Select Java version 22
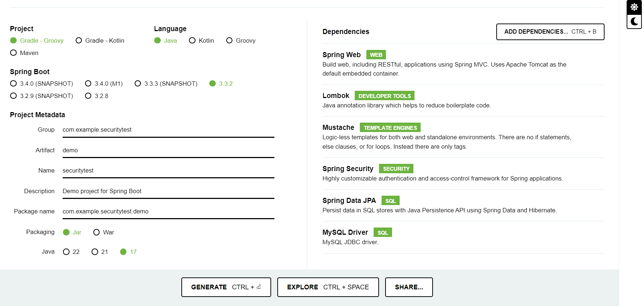 point(71,252)
